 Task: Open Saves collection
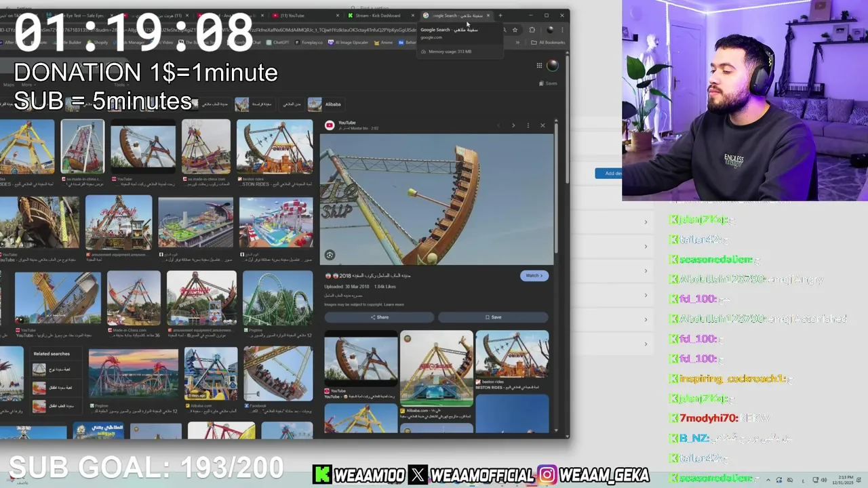click(548, 83)
